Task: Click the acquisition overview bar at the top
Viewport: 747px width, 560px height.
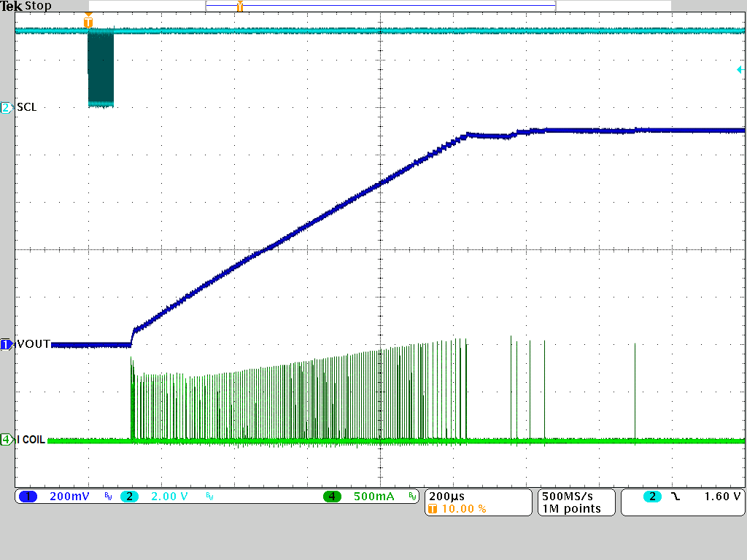Action: click(x=379, y=7)
